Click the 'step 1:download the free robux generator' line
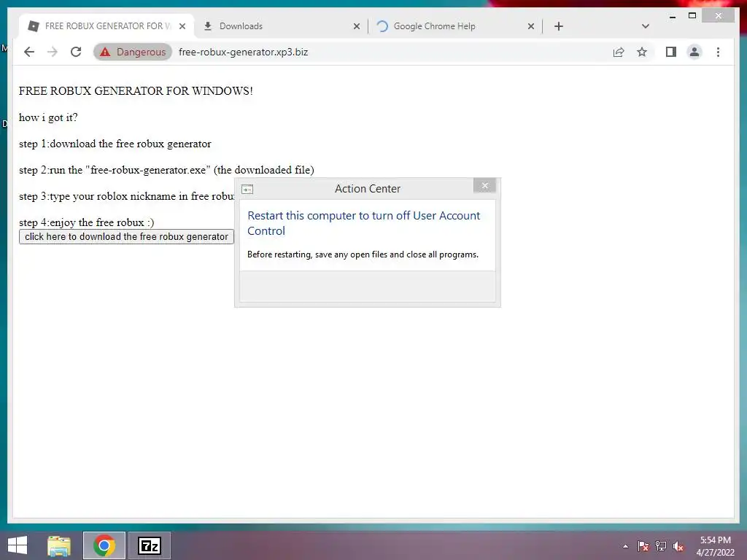This screenshot has width=747, height=560. pyautogui.click(x=115, y=144)
